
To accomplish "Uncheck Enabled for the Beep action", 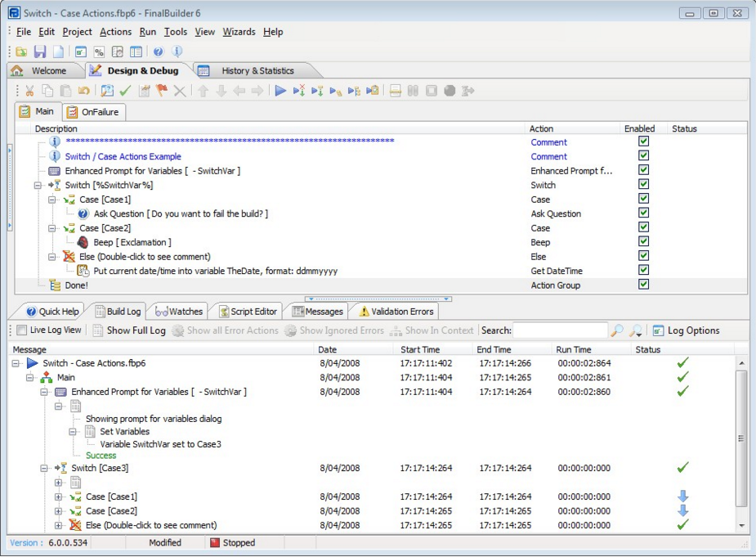I will click(643, 241).
